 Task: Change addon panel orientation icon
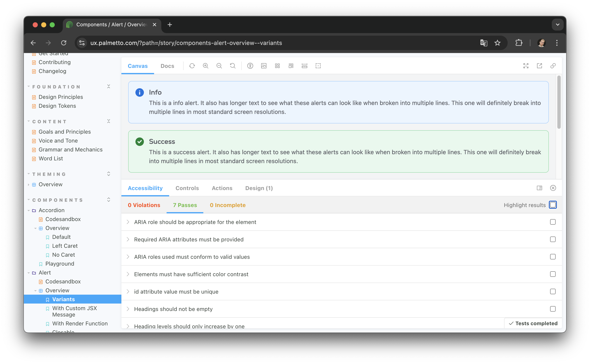click(539, 188)
